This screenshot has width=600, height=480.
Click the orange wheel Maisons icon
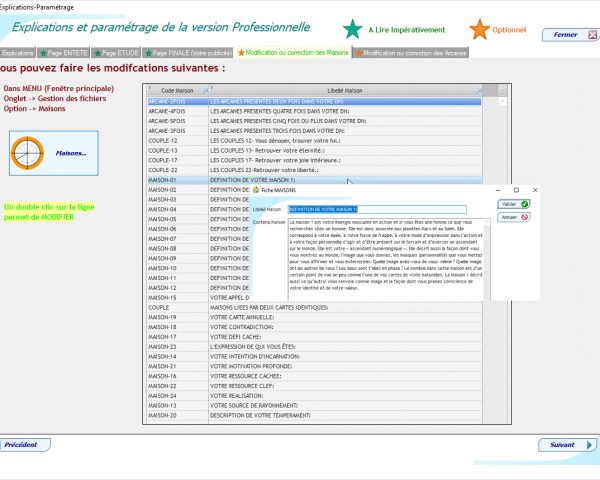27,153
